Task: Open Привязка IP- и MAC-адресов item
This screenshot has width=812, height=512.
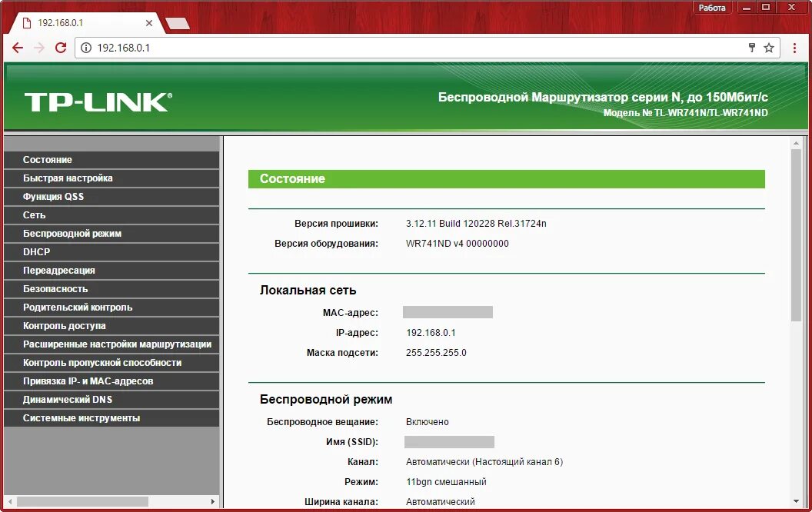Action: coord(111,381)
